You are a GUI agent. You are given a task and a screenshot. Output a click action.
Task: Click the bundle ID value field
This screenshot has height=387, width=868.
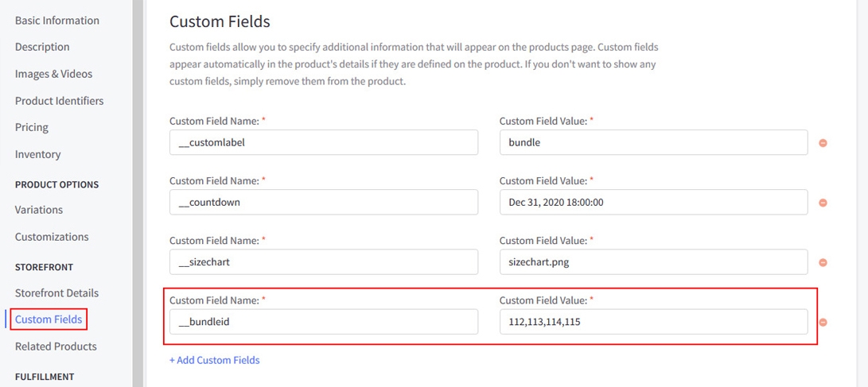pos(653,321)
